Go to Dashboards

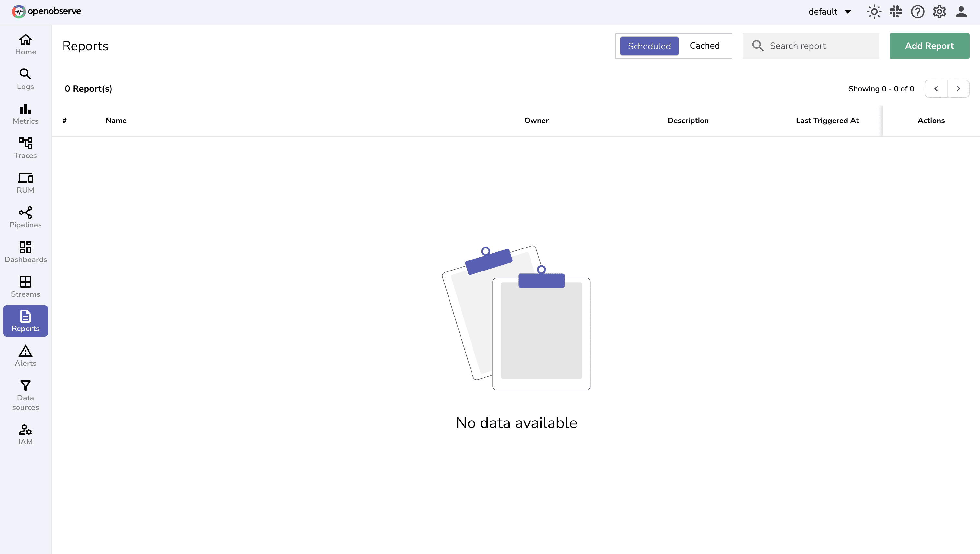tap(25, 252)
